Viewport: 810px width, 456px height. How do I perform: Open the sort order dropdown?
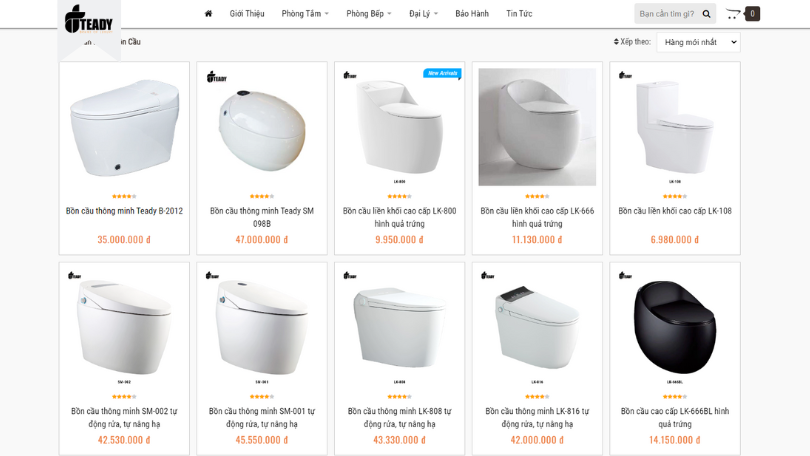tap(698, 42)
